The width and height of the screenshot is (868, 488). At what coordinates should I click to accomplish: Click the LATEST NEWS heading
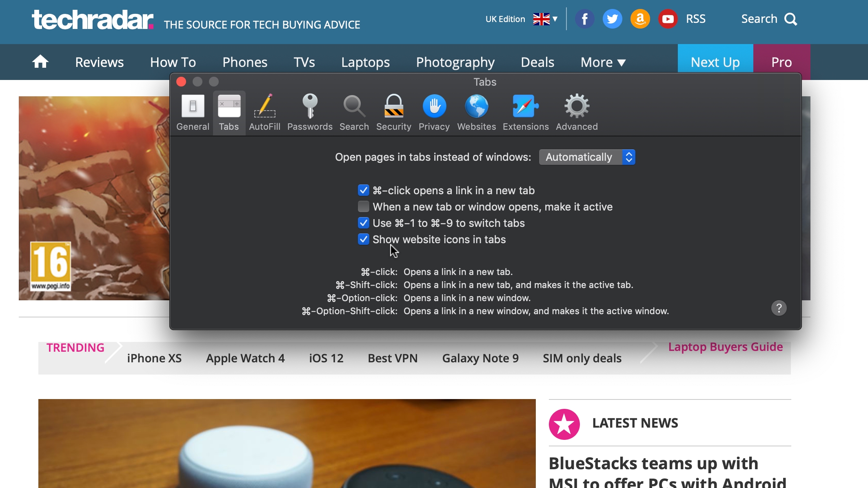click(635, 423)
